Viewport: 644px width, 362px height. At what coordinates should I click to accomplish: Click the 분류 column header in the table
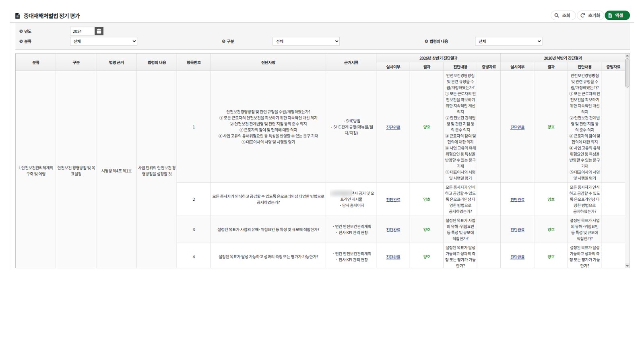(x=36, y=62)
